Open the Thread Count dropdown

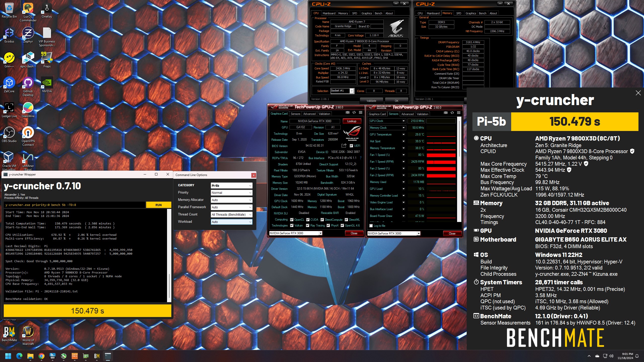coord(231,215)
